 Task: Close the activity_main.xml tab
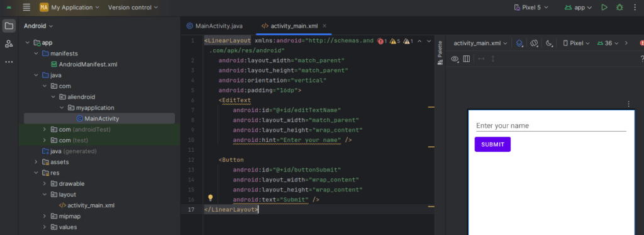[325, 26]
